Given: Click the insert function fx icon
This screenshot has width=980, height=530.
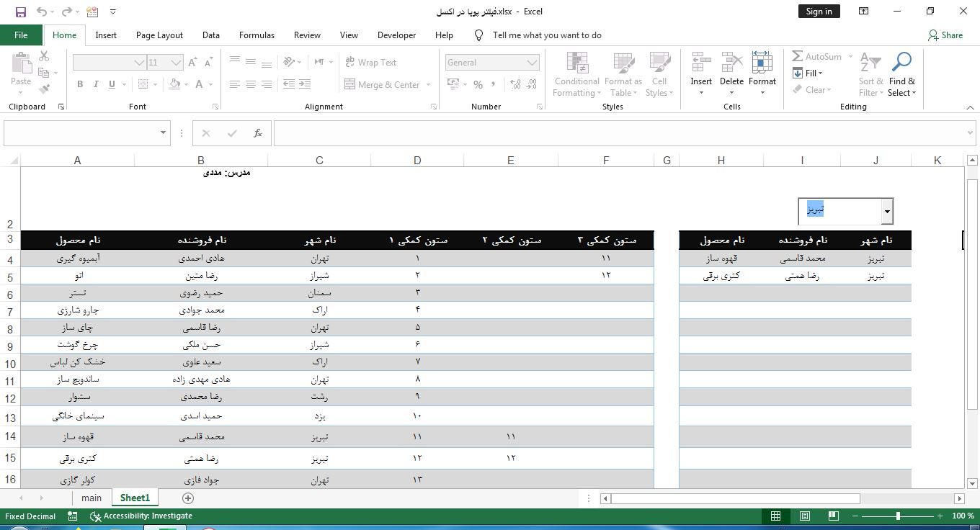Looking at the screenshot, I should (x=257, y=133).
